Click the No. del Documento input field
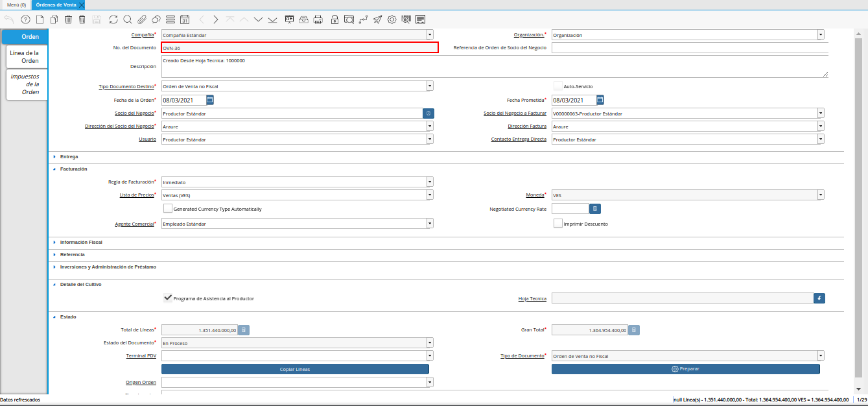The height and width of the screenshot is (406, 868). [299, 48]
